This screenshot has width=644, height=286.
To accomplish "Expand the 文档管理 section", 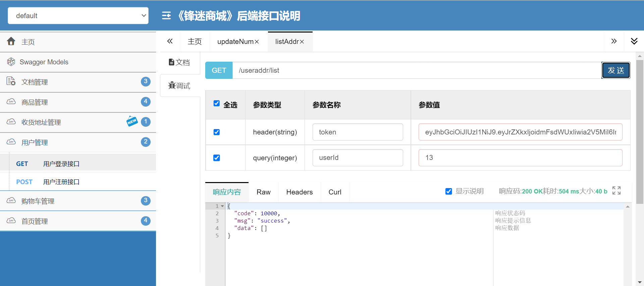I will [78, 82].
